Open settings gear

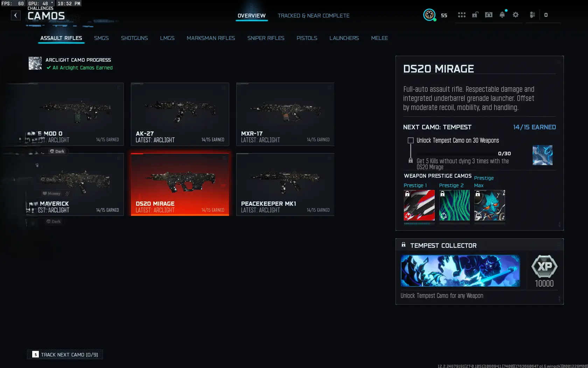(516, 15)
